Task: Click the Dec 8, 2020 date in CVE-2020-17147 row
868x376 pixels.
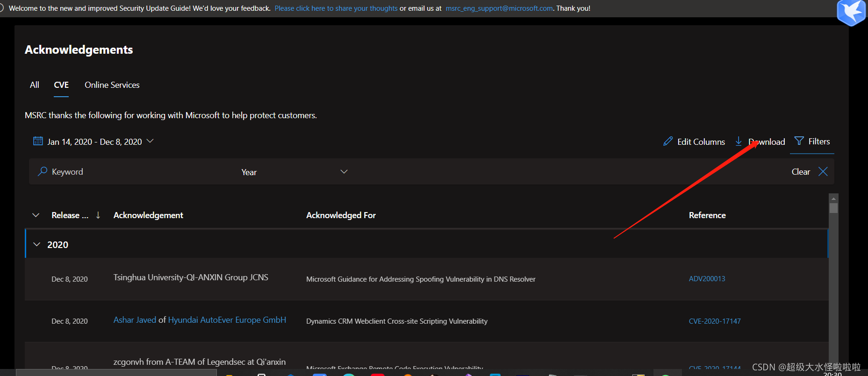Action: click(x=70, y=321)
